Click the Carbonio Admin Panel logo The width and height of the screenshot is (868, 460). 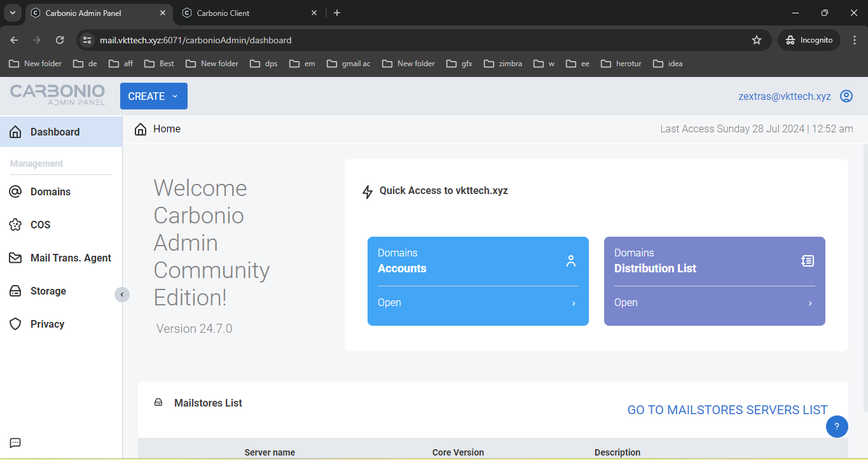tap(58, 95)
